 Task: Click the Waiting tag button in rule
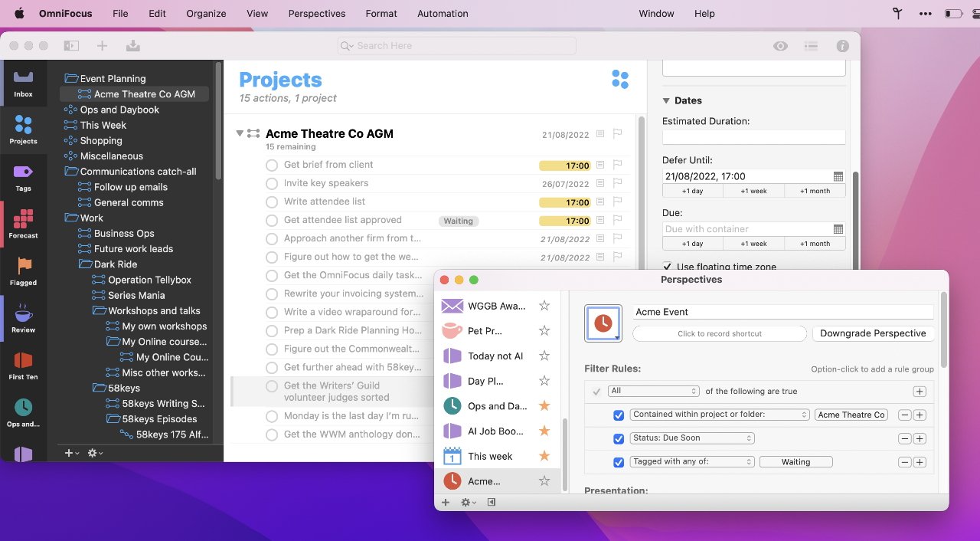click(x=795, y=462)
